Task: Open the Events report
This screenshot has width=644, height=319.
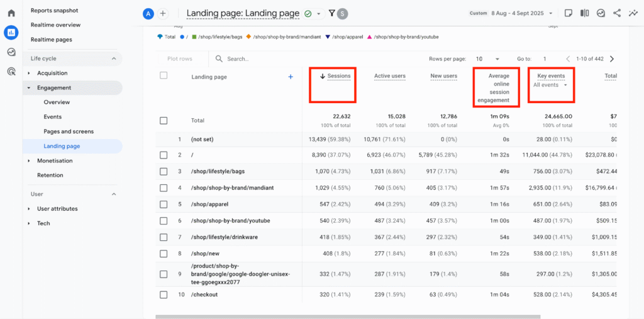Action: pyautogui.click(x=53, y=117)
